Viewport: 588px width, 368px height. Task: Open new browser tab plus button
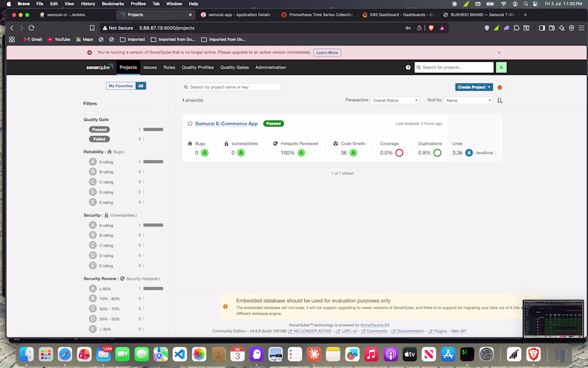(525, 14)
